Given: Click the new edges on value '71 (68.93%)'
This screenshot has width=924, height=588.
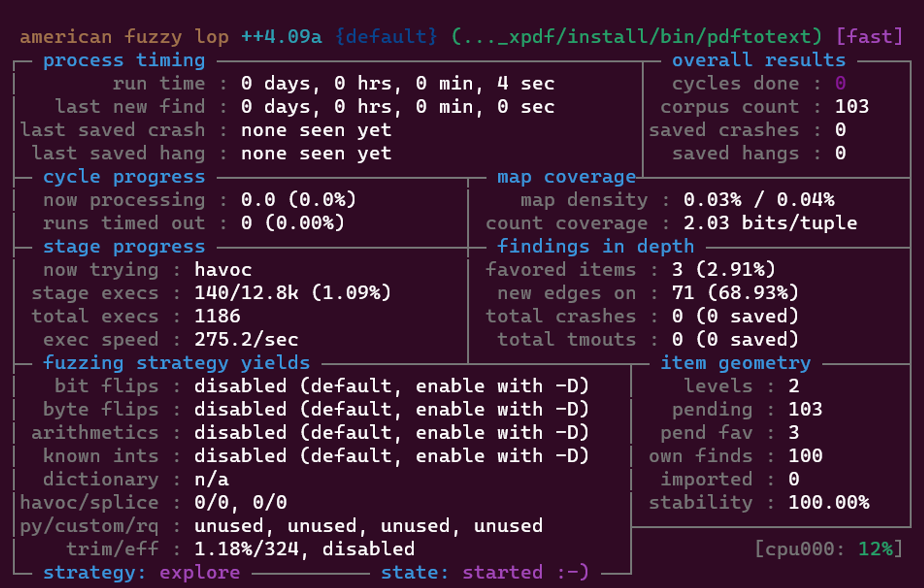Looking at the screenshot, I should tap(735, 293).
